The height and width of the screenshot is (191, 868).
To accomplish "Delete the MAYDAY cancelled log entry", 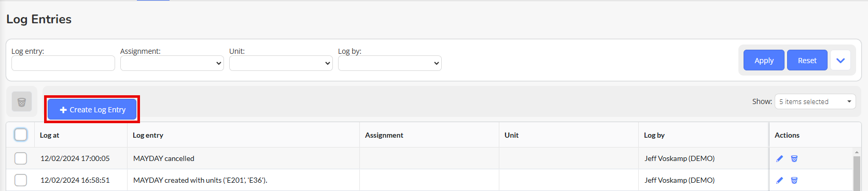I will [794, 158].
